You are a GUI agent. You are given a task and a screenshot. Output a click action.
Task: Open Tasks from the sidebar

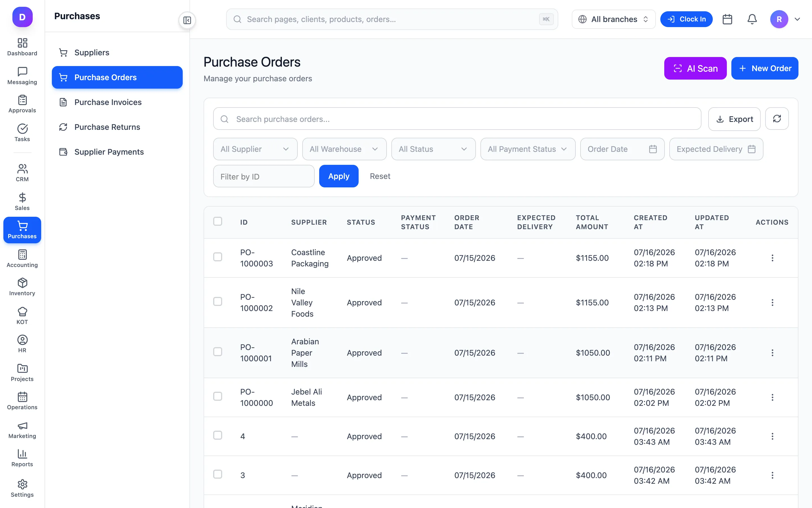tap(22, 133)
